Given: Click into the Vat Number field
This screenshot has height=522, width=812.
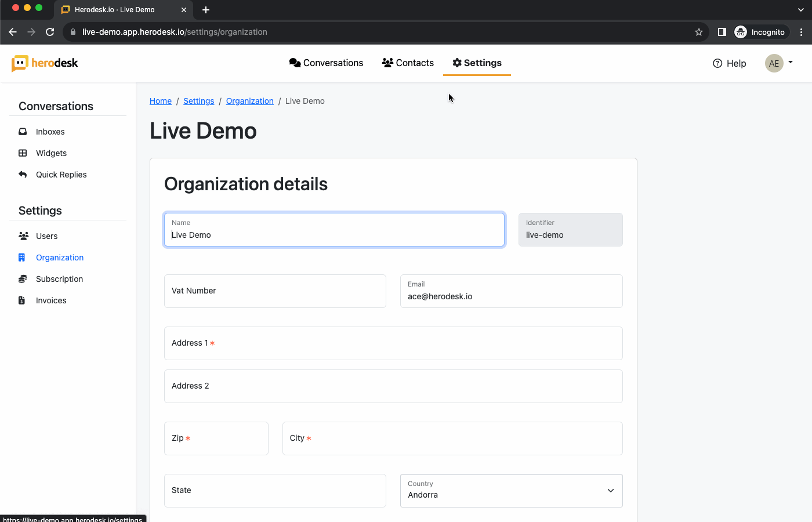Looking at the screenshot, I should click(x=275, y=291).
